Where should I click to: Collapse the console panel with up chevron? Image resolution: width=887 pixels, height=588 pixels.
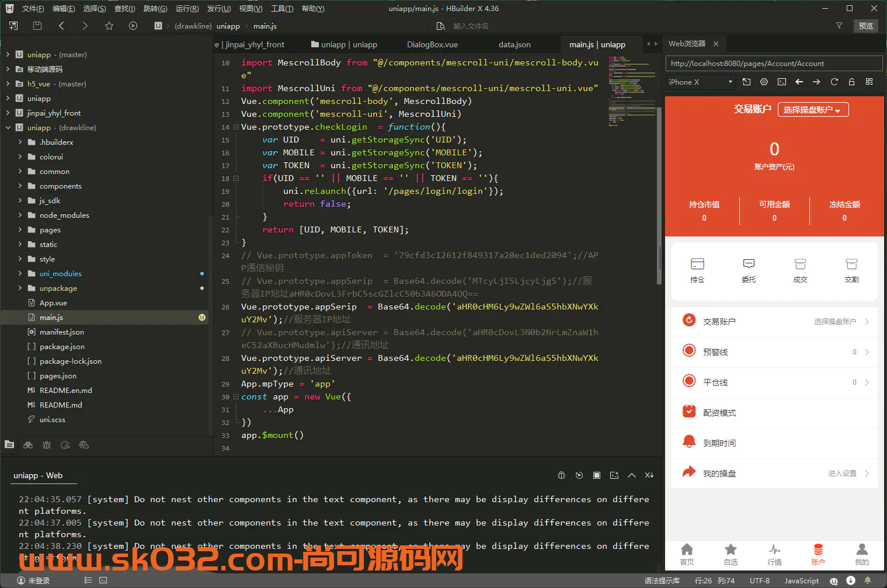pos(631,475)
